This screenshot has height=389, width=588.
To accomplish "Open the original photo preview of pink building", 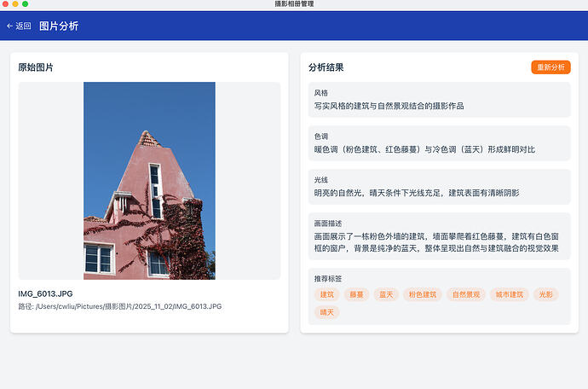I will (x=149, y=181).
